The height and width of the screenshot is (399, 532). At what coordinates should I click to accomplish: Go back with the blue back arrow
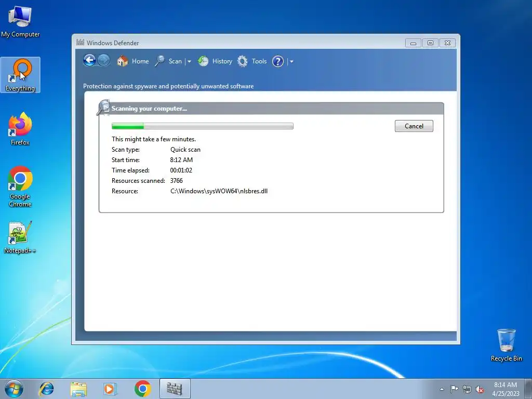tap(89, 61)
